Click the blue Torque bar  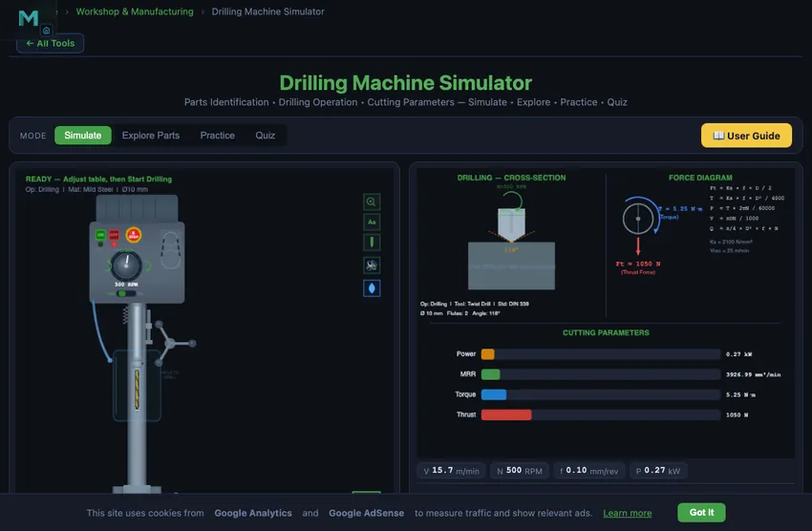(x=494, y=394)
